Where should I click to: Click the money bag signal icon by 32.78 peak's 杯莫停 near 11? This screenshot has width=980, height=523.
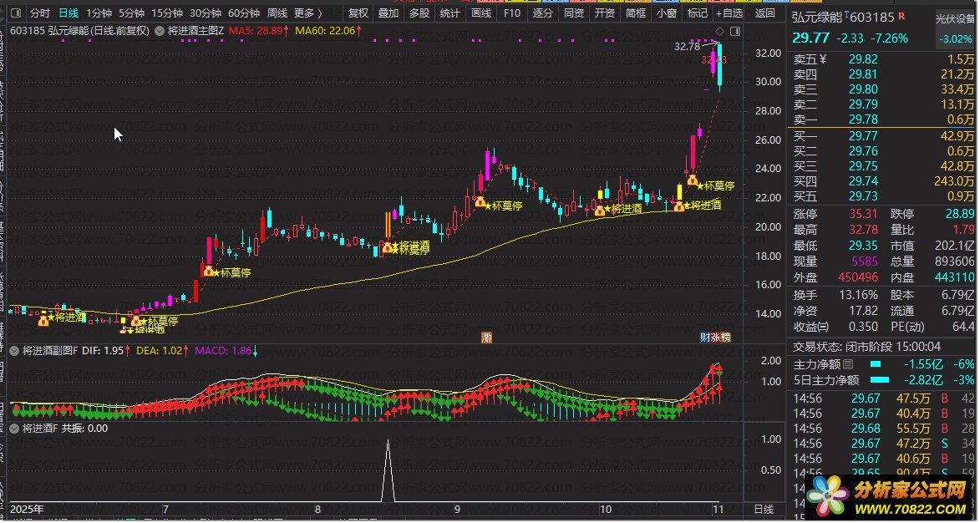(x=692, y=180)
